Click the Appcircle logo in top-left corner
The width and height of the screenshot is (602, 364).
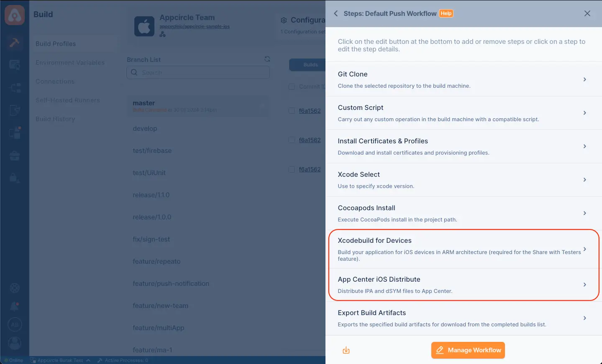click(15, 15)
